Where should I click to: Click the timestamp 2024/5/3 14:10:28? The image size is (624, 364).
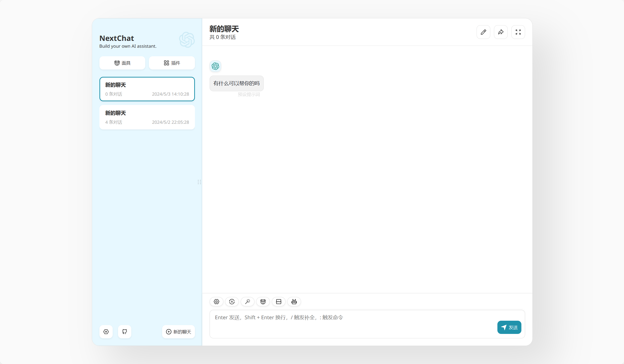(x=170, y=94)
